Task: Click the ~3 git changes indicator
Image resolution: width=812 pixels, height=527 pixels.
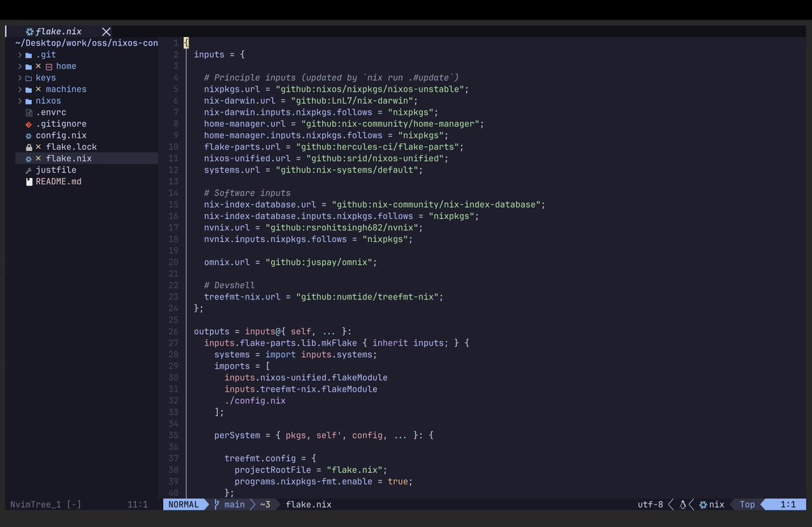Action: [x=265, y=505]
